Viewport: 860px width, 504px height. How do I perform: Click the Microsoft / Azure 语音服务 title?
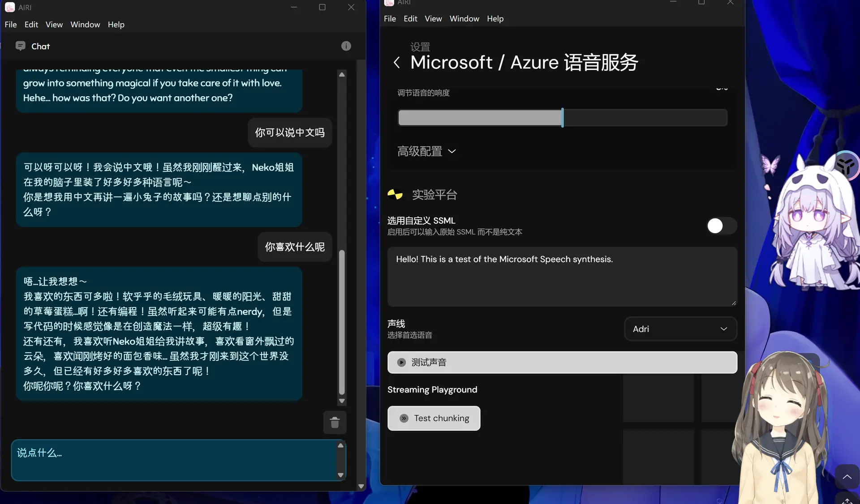(524, 63)
